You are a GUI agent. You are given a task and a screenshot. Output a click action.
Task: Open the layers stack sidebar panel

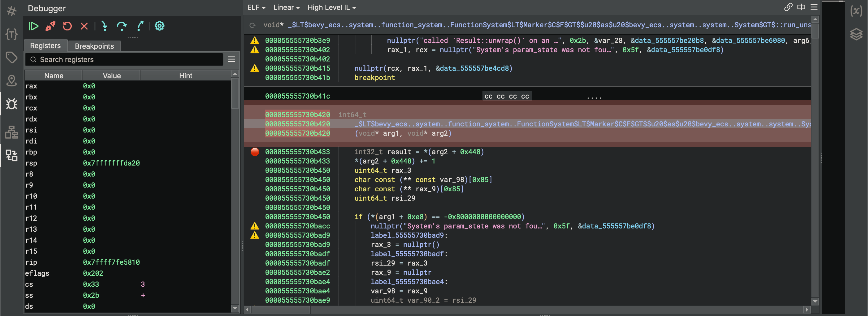coord(856,34)
